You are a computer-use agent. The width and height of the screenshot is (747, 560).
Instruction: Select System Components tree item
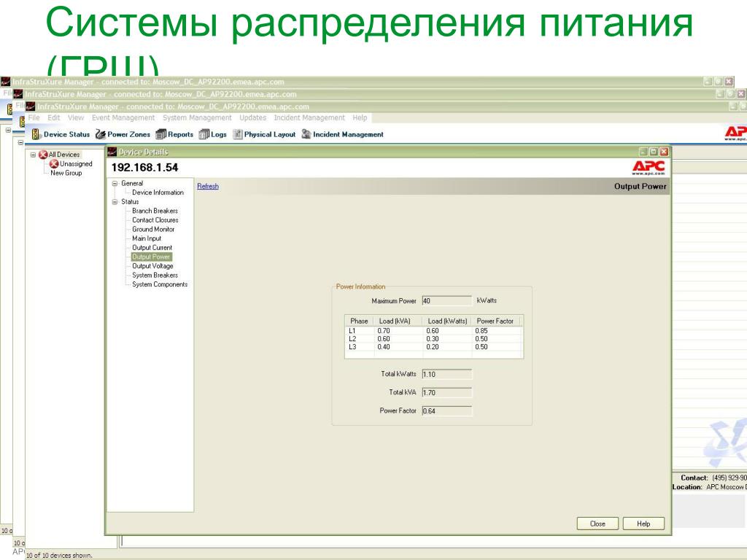pyautogui.click(x=160, y=284)
